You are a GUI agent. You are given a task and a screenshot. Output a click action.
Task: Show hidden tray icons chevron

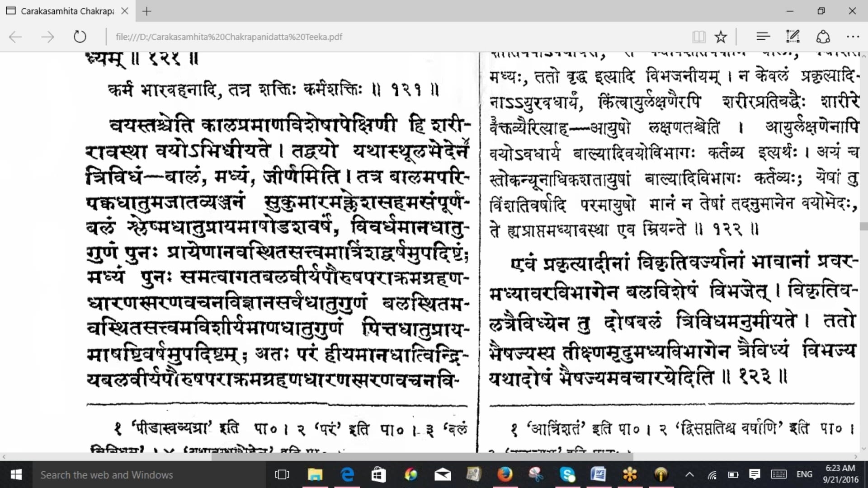click(689, 474)
